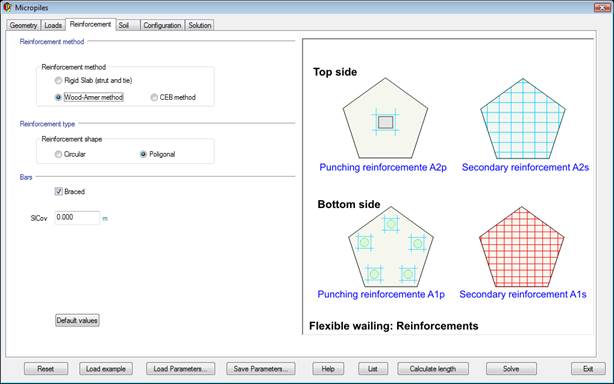The width and height of the screenshot is (614, 384).
Task: Click the 'Secondary reinforcement A1s' label
Action: pos(523,294)
